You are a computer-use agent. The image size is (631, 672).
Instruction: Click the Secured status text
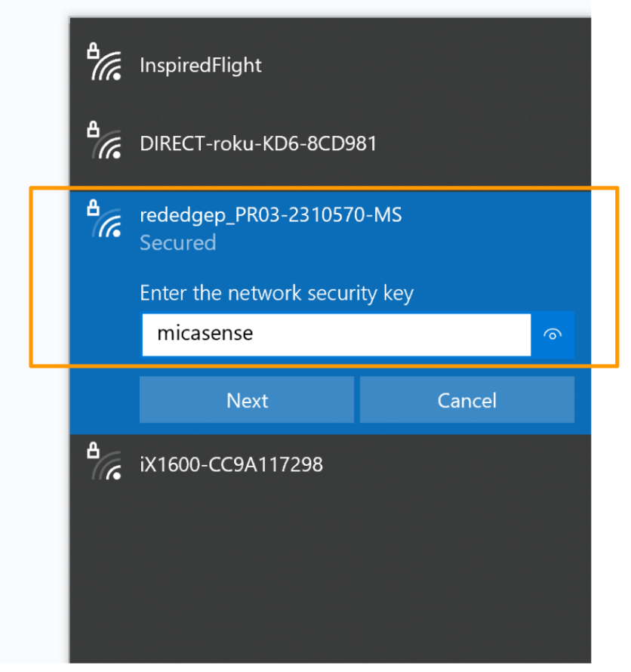(x=177, y=242)
